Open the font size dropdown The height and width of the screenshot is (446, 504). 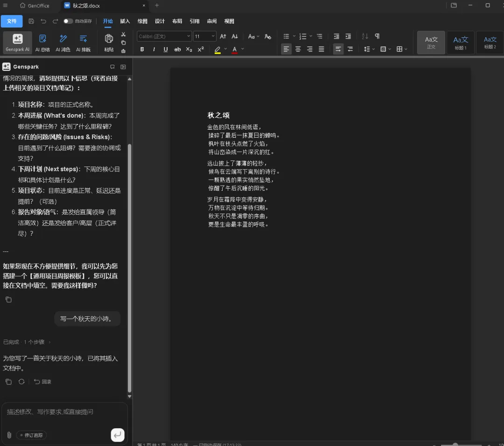tap(204, 36)
